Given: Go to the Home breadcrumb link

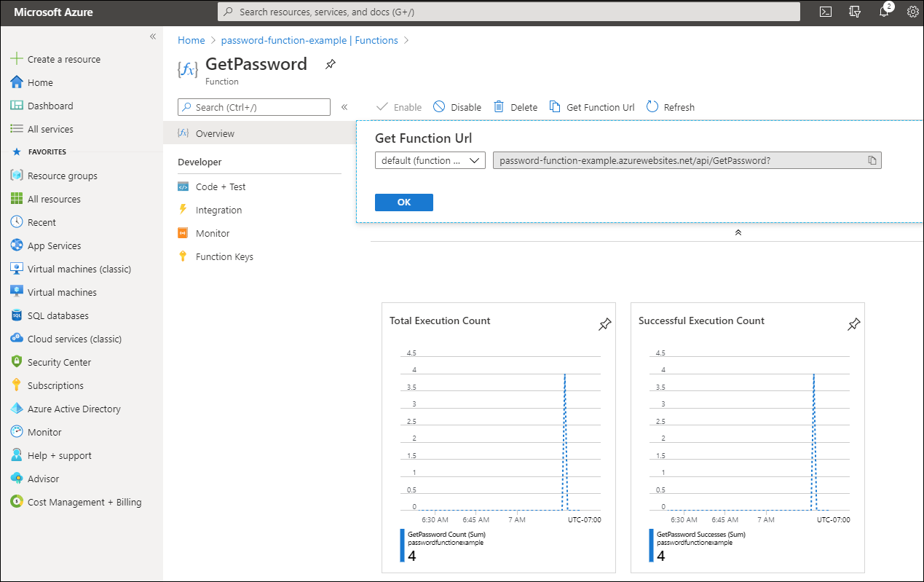Looking at the screenshot, I should tap(191, 40).
